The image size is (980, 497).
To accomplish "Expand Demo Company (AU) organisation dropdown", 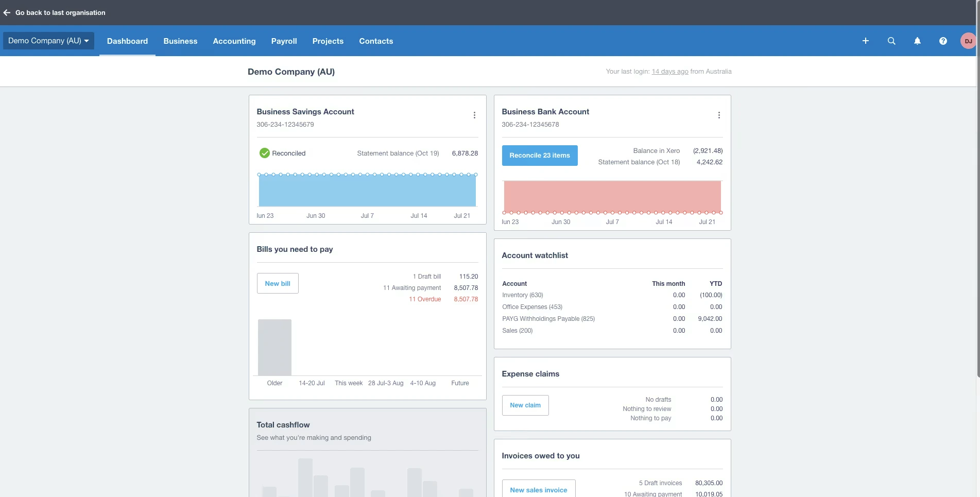I will [x=48, y=41].
